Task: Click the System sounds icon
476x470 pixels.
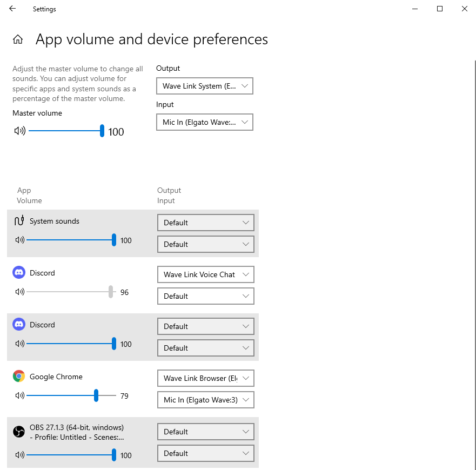Action: (19, 220)
